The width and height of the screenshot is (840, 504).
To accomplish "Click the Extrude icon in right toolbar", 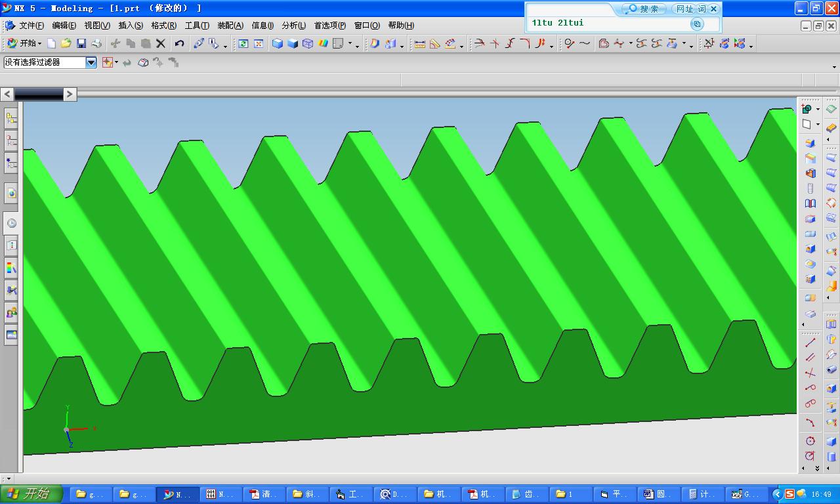I will [x=810, y=143].
